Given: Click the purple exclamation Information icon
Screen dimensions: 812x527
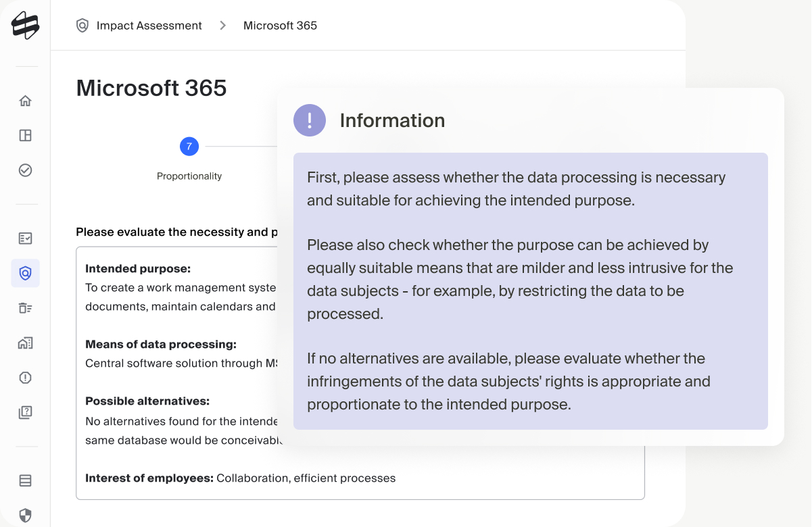Looking at the screenshot, I should pyautogui.click(x=310, y=120).
